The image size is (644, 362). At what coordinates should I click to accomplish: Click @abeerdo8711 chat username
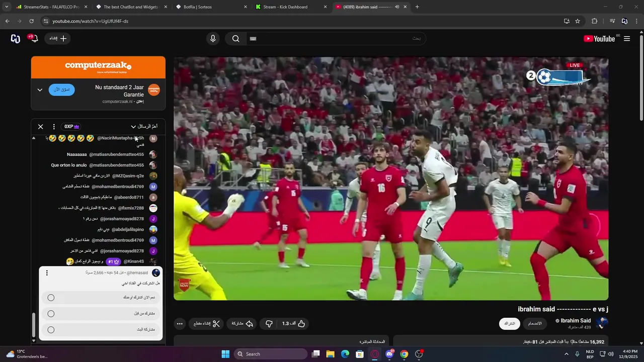pos(129,197)
